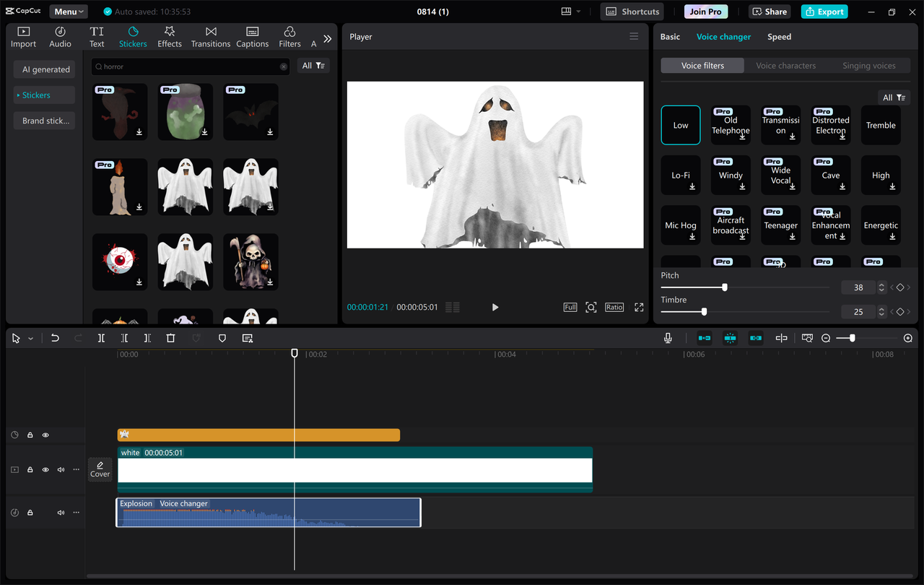Open the Transitions panel
This screenshot has height=585, width=924.
tap(210, 35)
